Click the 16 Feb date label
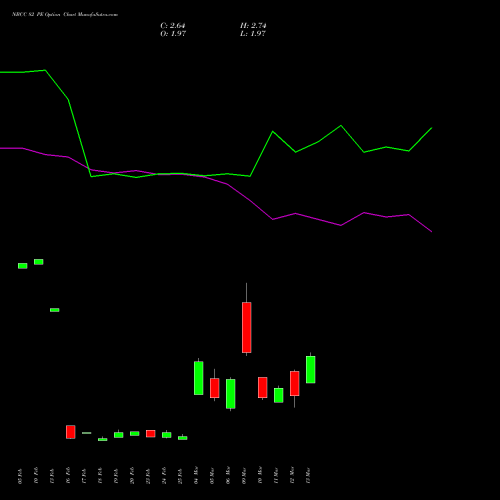The image size is (500, 500). point(68,475)
